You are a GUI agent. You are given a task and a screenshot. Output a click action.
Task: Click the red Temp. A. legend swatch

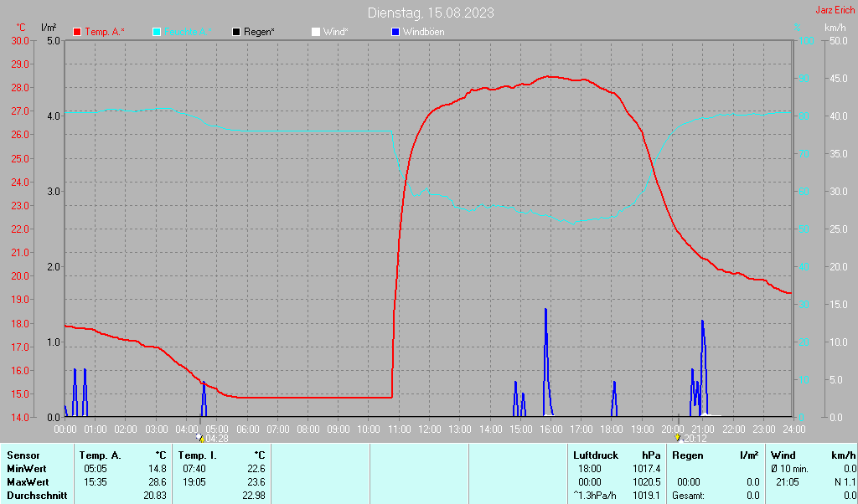(77, 32)
